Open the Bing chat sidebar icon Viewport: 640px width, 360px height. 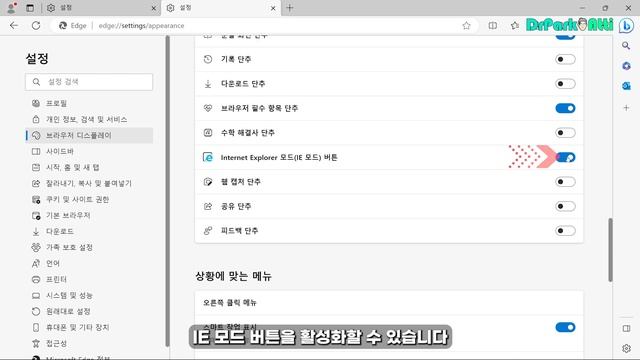pos(626,25)
